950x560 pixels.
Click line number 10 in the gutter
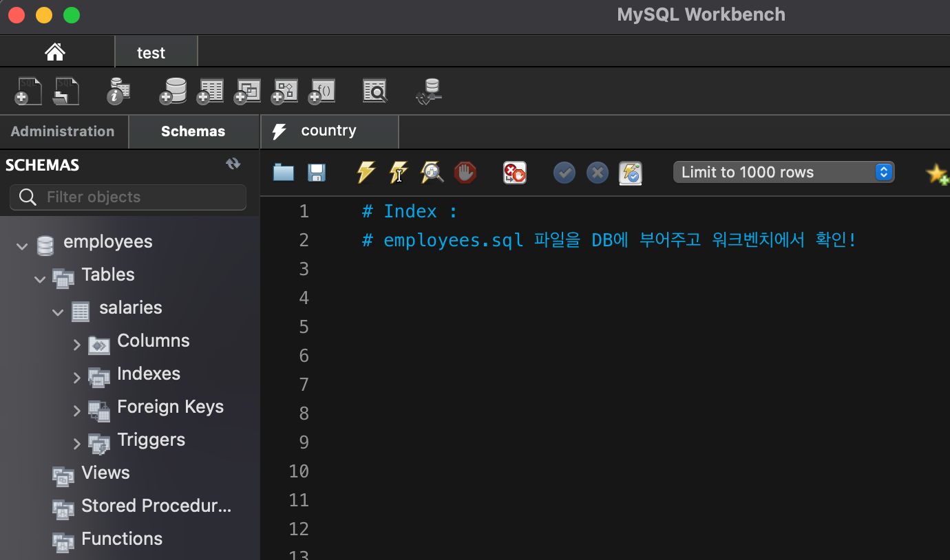[299, 471]
